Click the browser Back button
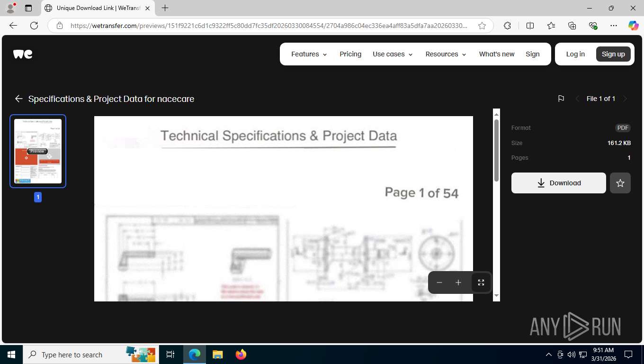 point(13,26)
